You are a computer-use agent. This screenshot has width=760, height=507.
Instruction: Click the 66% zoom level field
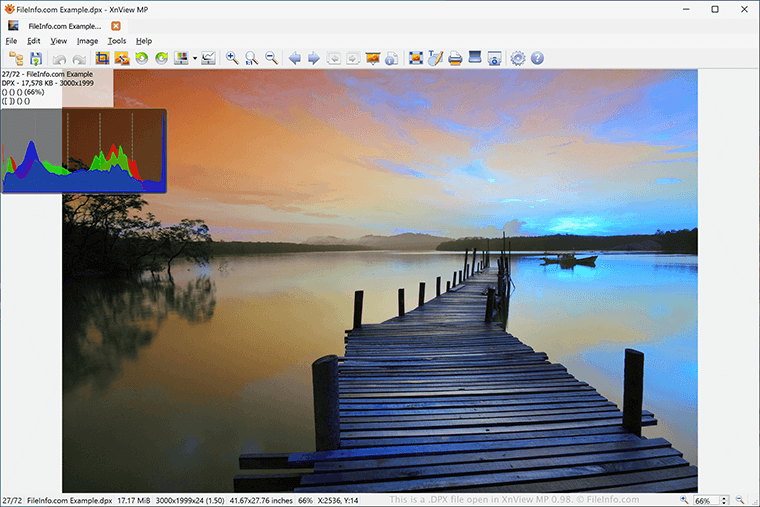click(x=704, y=500)
